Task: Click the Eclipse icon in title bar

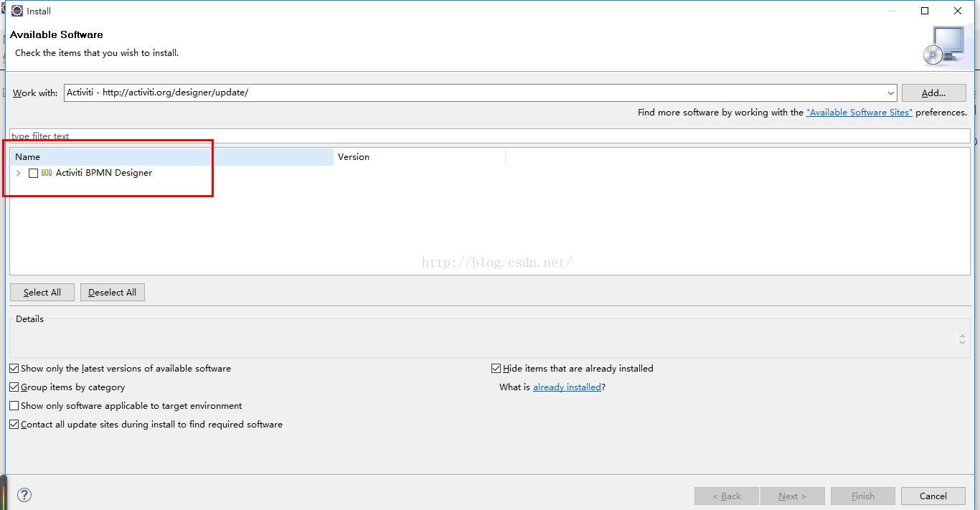Action: 17,11
